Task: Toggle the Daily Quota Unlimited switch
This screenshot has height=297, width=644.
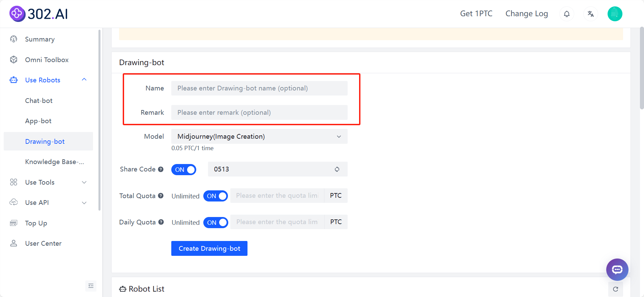Action: click(216, 222)
